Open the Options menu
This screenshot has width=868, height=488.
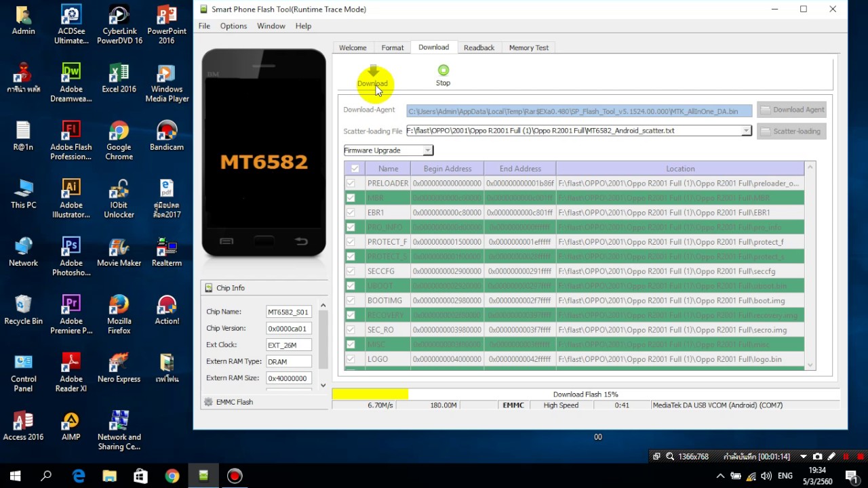233,26
